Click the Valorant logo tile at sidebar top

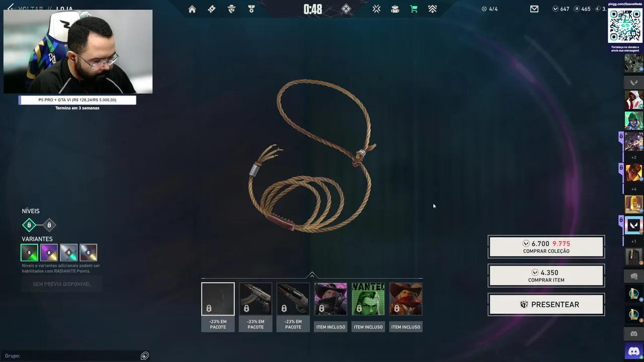(634, 82)
